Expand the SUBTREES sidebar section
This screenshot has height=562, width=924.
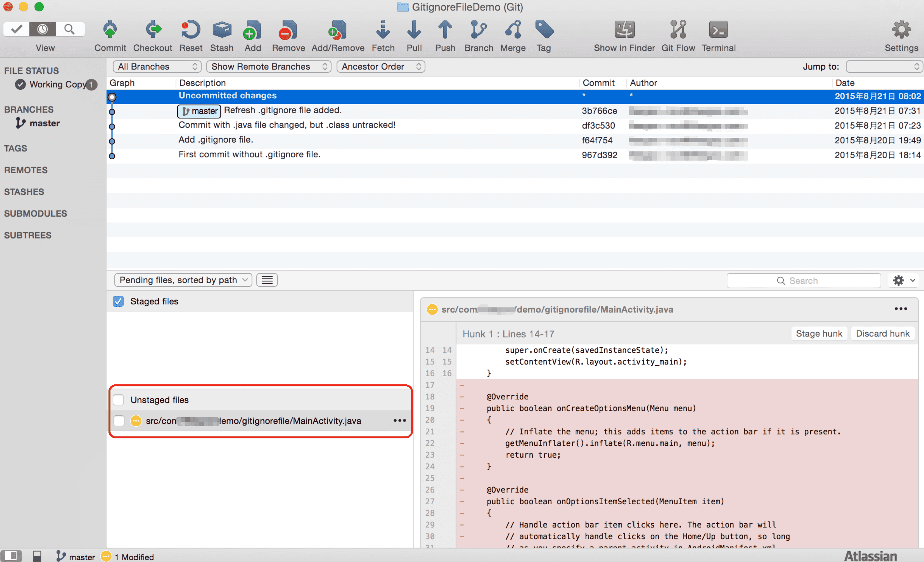click(x=28, y=235)
